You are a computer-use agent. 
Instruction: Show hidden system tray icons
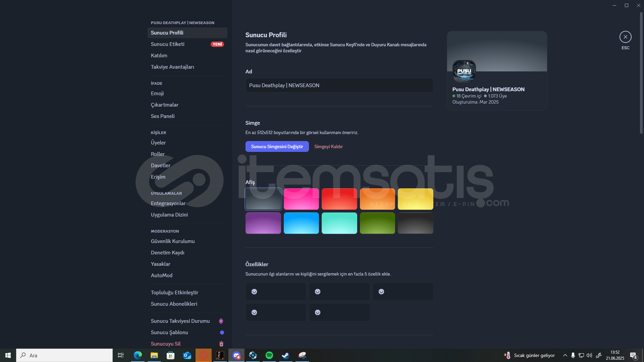coord(565,355)
